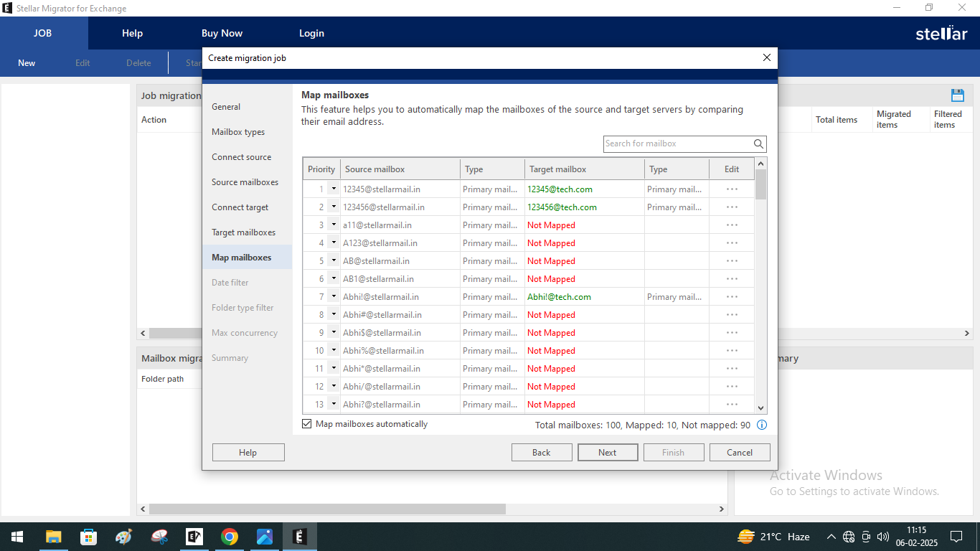The width and height of the screenshot is (980, 551).
Task: Open the notification center icon
Action: click(956, 537)
